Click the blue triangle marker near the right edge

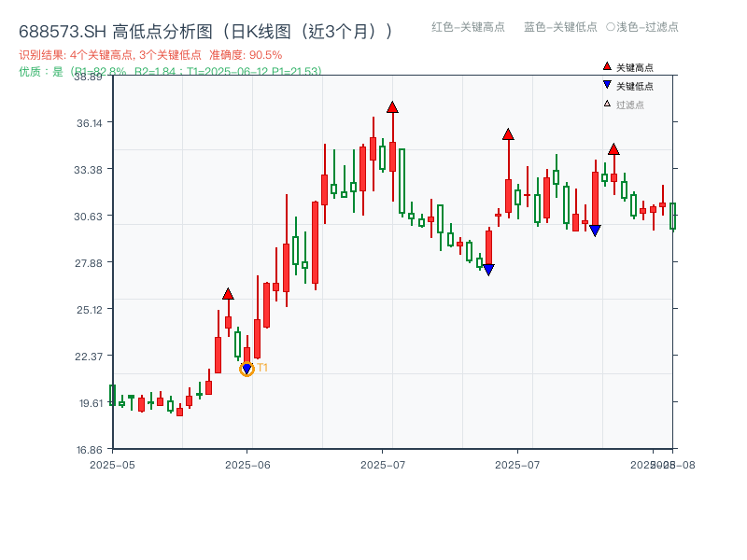[x=596, y=229]
